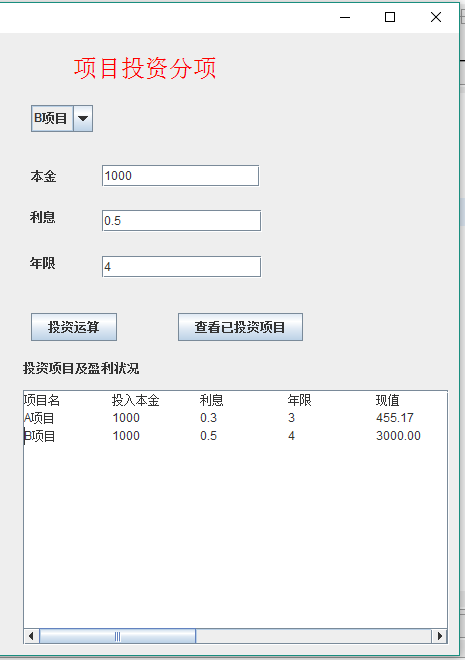Click the horizontal scrollbar thumb
Image resolution: width=465 pixels, height=660 pixels.
coord(117,636)
